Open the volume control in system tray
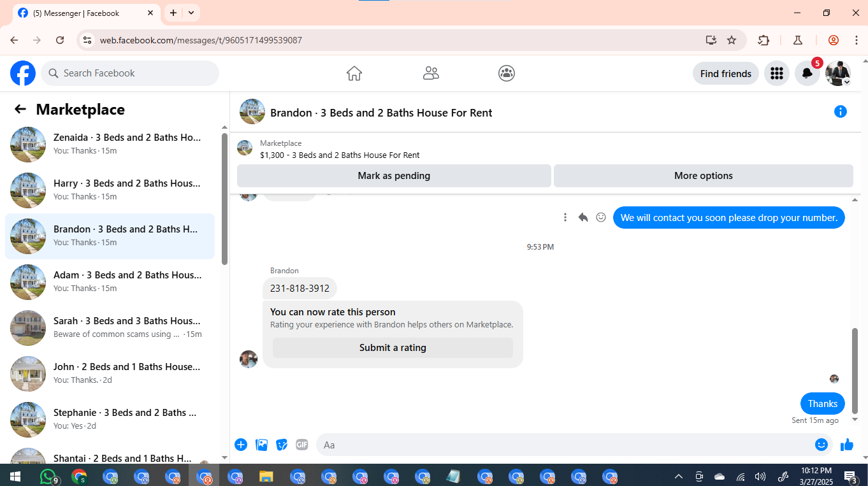 point(760,476)
